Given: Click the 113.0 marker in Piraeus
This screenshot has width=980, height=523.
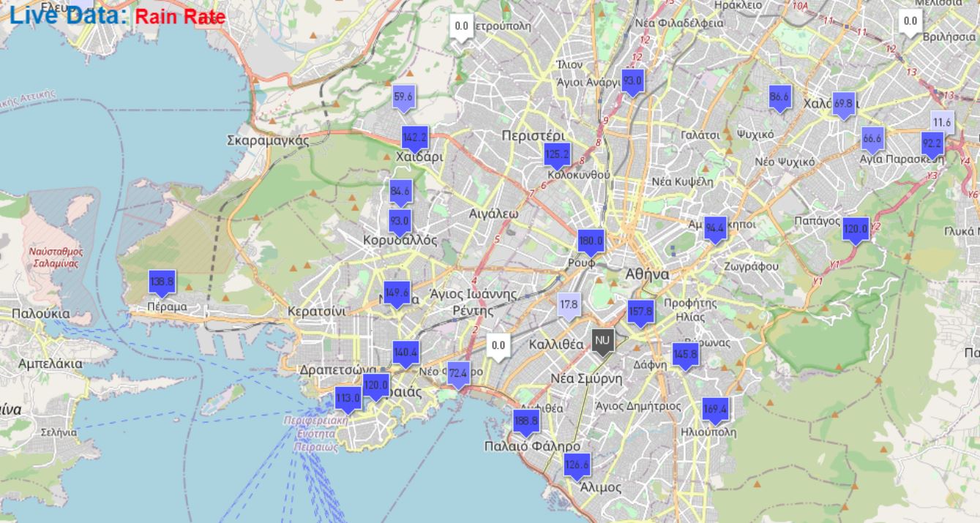Looking at the screenshot, I should 348,399.
